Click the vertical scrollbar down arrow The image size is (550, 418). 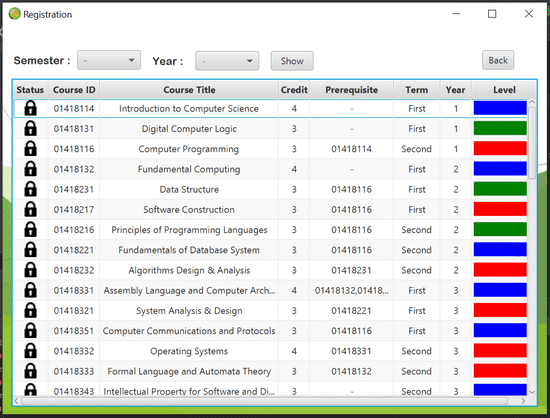[532, 392]
